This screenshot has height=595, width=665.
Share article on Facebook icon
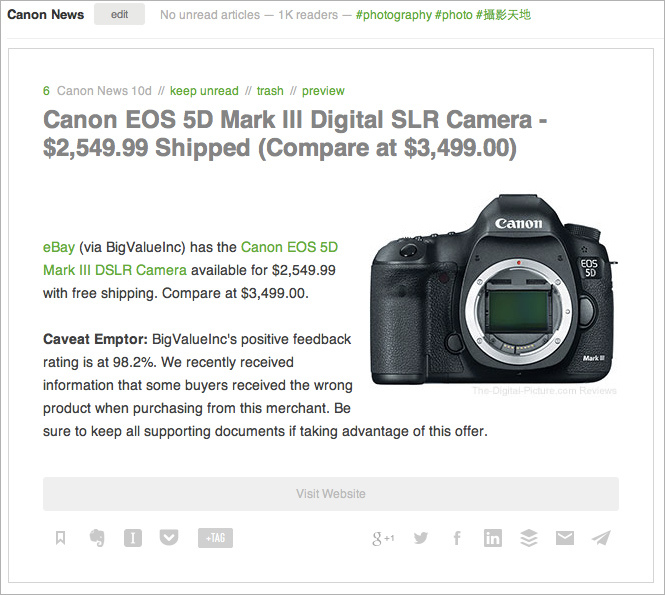click(x=457, y=538)
